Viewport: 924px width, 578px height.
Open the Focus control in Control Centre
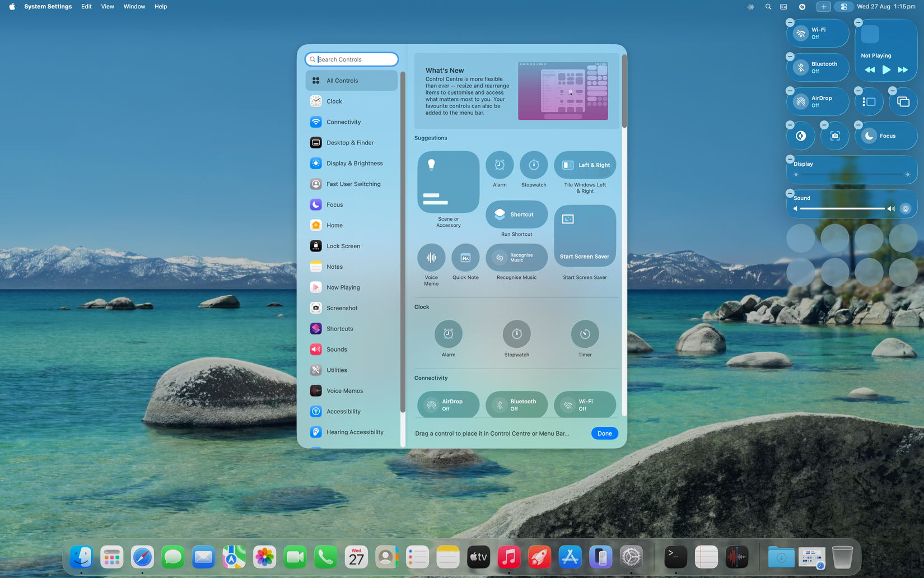tap(886, 136)
